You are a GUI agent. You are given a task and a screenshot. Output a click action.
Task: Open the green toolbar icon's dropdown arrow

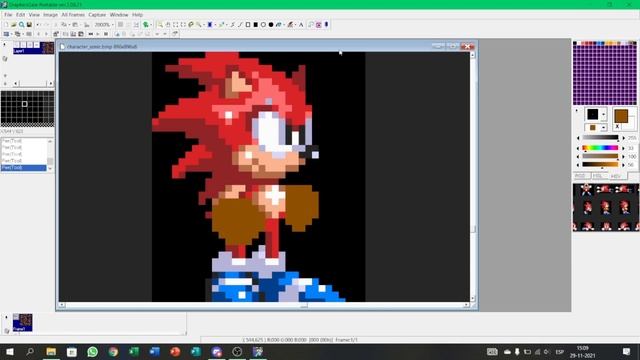[151, 24]
